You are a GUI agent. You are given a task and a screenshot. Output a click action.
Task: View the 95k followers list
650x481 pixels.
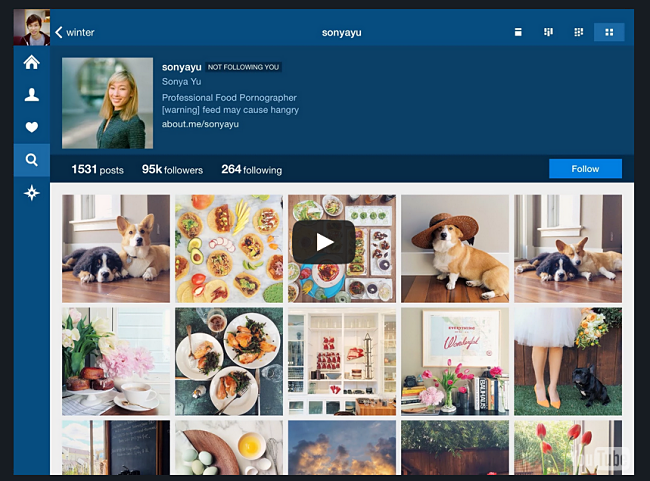(172, 170)
